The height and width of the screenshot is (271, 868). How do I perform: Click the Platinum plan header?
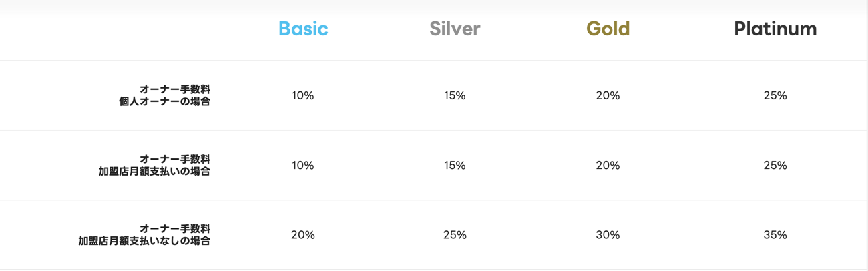coord(775,29)
